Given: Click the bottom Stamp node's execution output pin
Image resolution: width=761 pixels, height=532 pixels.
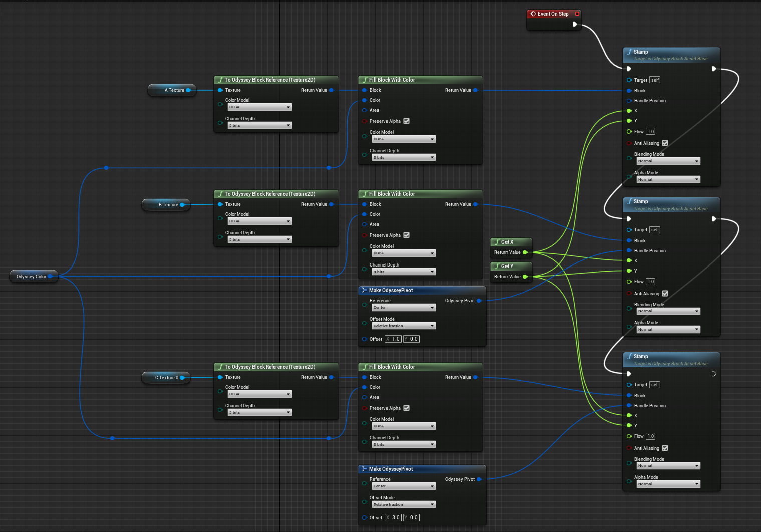Looking at the screenshot, I should 714,374.
